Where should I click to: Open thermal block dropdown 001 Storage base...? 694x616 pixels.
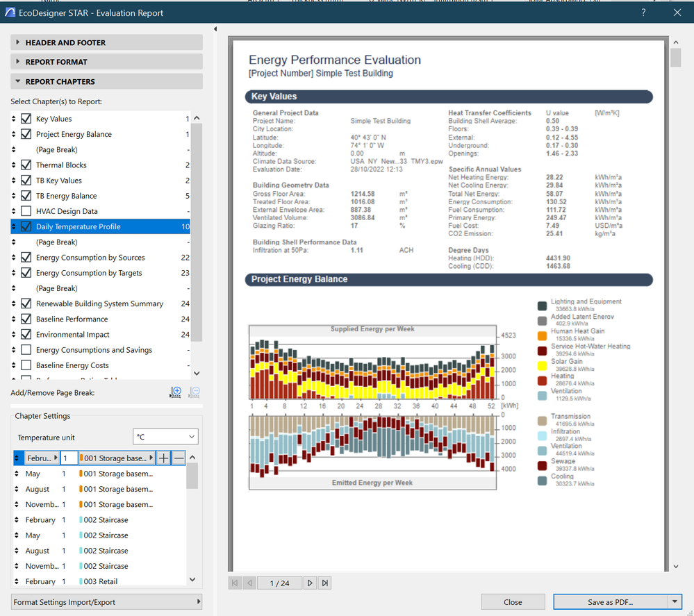pos(117,458)
